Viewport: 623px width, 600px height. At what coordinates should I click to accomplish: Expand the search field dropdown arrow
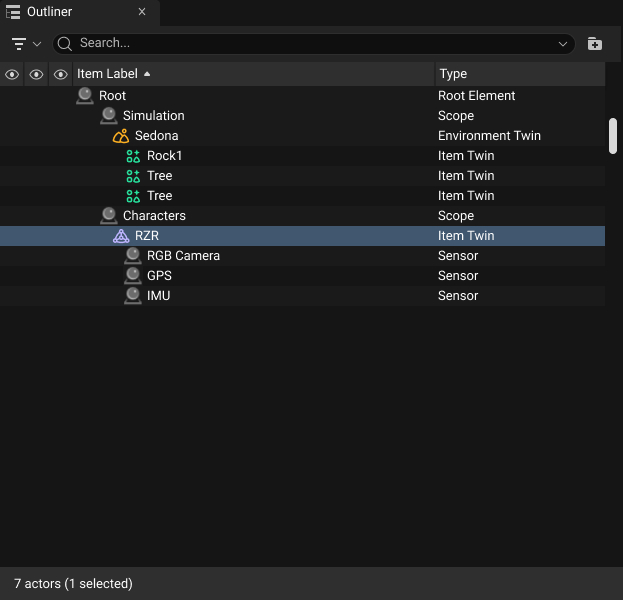(x=562, y=44)
